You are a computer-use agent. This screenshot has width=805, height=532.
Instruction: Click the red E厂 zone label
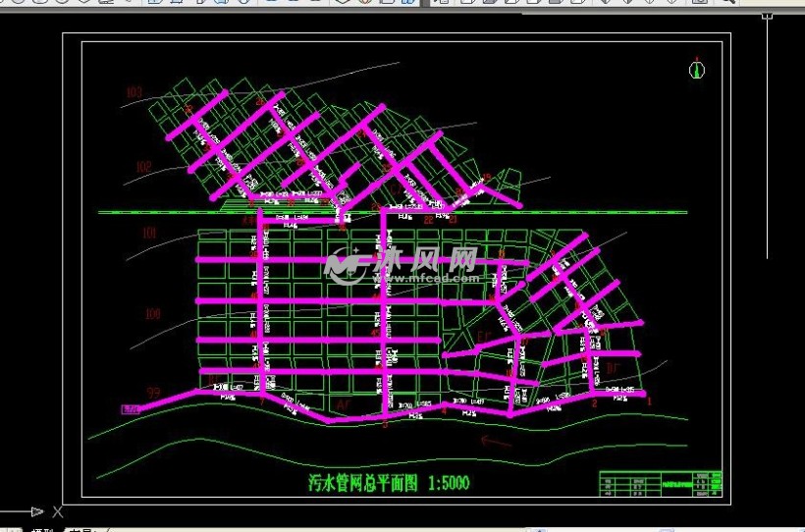[483, 338]
